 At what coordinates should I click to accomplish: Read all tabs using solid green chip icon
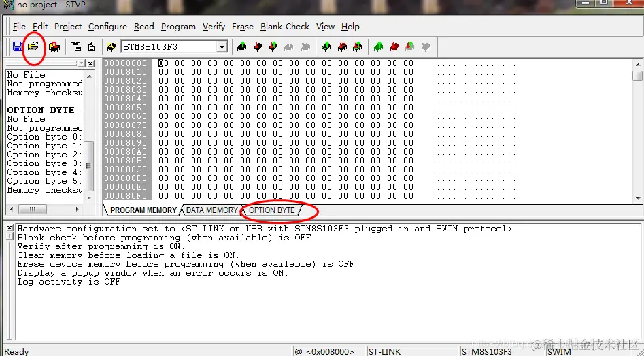[379, 47]
